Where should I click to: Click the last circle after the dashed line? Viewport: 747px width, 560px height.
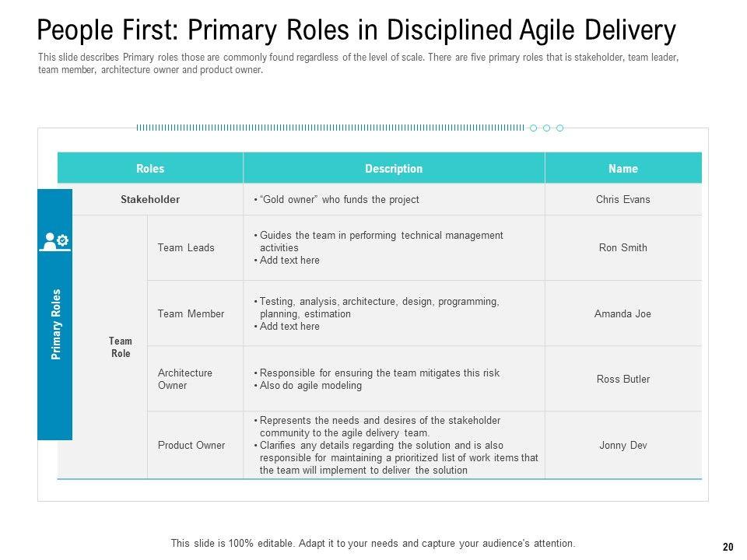pyautogui.click(x=559, y=128)
